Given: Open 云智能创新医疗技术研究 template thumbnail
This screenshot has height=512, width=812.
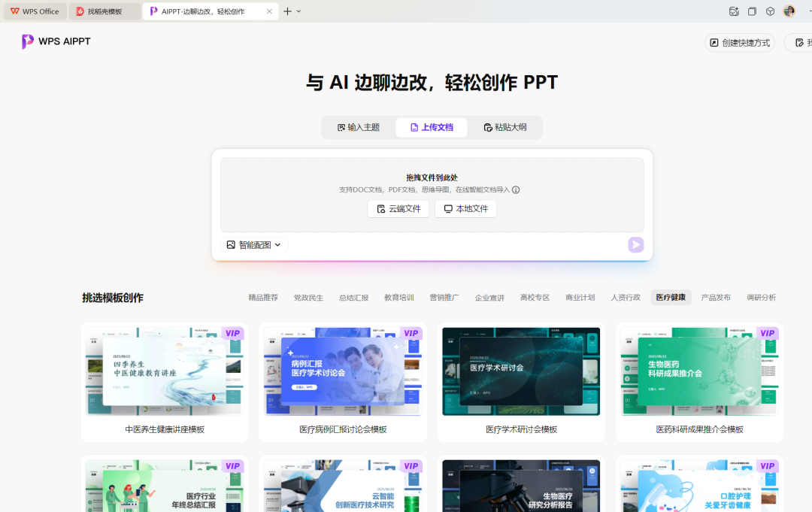Looking at the screenshot, I should 343,486.
